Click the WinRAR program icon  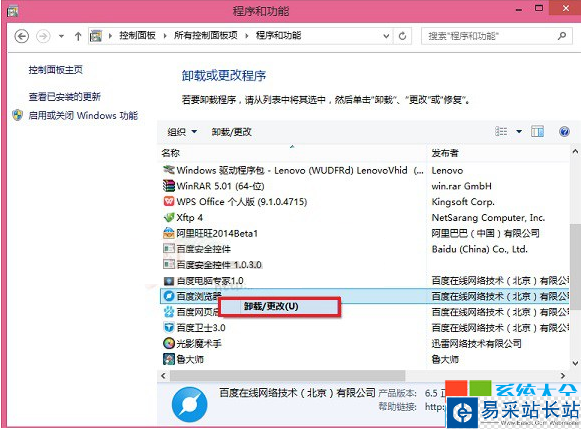pyautogui.click(x=169, y=186)
